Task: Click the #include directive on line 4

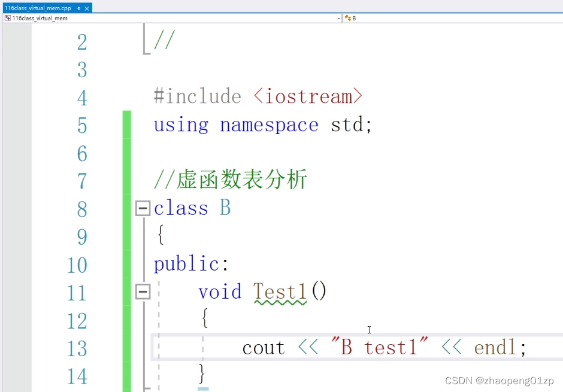Action: pyautogui.click(x=198, y=96)
